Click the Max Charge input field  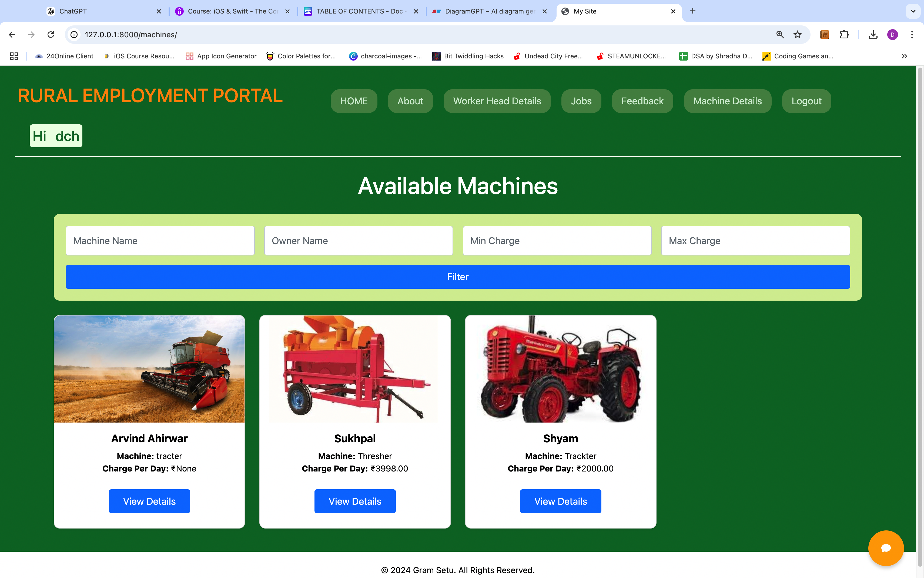point(755,240)
